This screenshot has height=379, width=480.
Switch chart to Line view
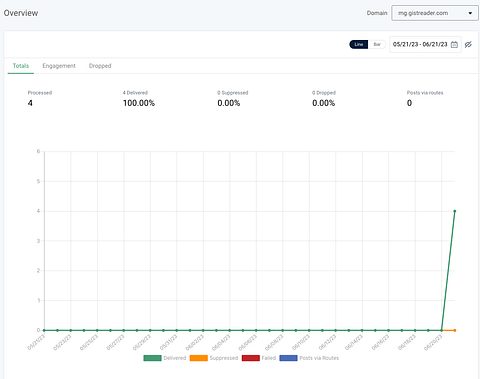click(x=359, y=44)
